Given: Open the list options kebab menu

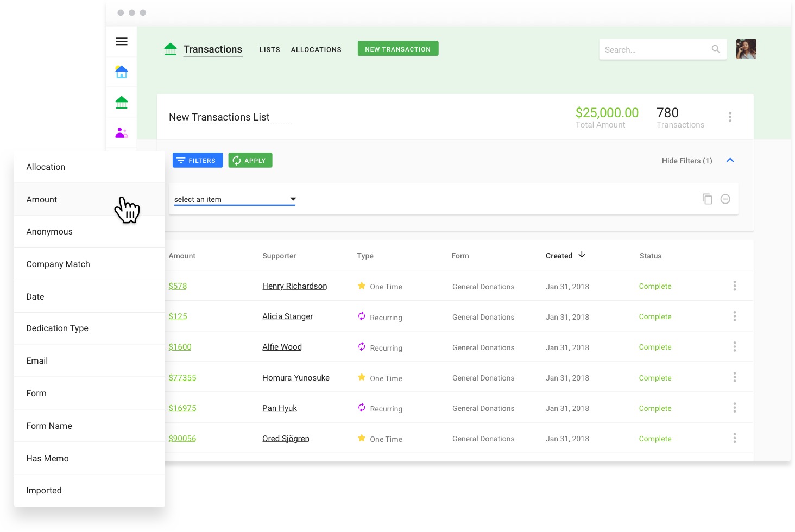Looking at the screenshot, I should coord(730,116).
